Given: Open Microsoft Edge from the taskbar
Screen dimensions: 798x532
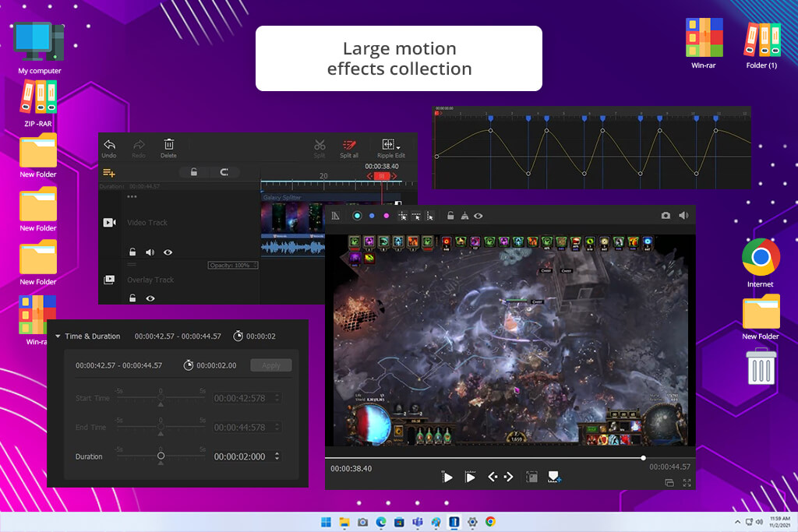Looking at the screenshot, I should coord(381,522).
